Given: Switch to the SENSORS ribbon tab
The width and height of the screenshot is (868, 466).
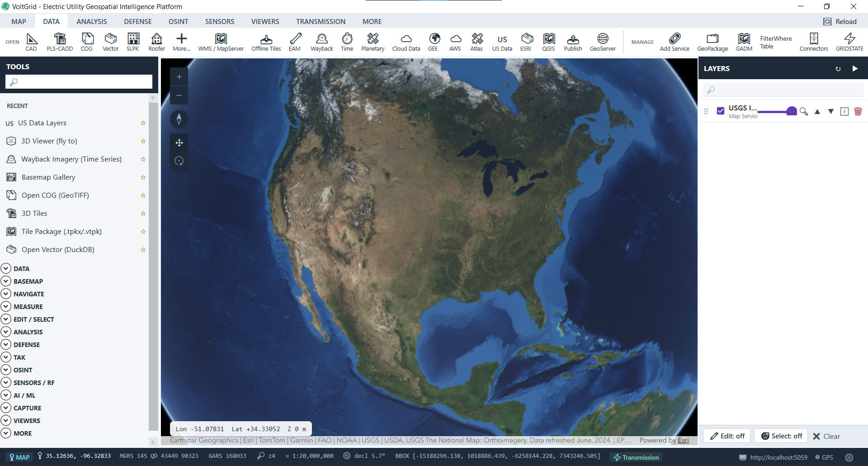Looking at the screenshot, I should click(220, 21).
